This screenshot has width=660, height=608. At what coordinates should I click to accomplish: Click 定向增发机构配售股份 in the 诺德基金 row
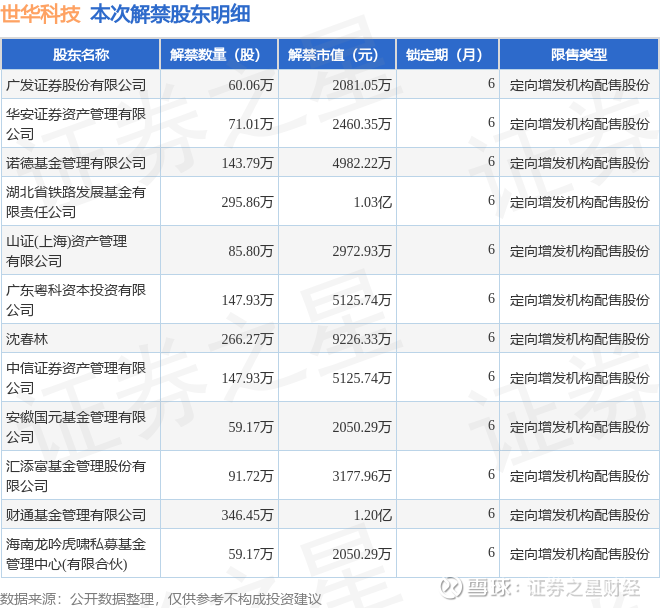point(579,163)
